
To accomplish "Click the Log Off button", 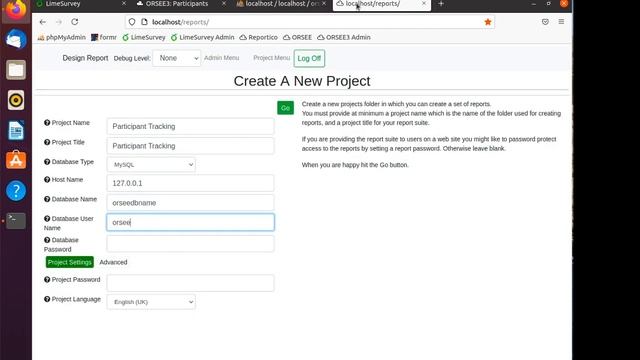I will pyautogui.click(x=309, y=58).
